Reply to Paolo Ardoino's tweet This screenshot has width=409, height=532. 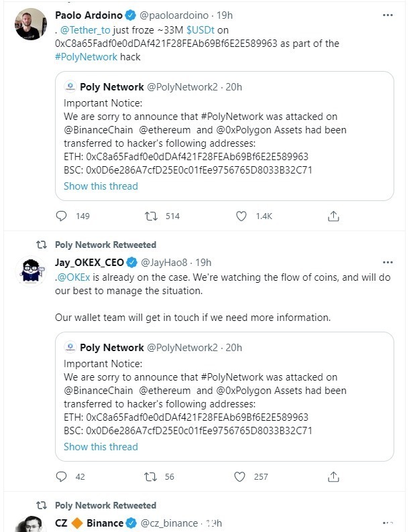click(62, 216)
